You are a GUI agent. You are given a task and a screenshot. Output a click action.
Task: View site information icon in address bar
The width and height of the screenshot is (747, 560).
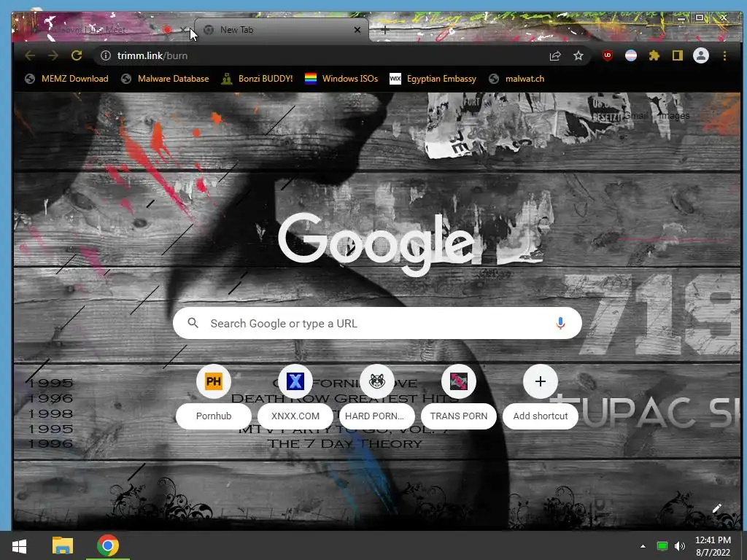pos(106,55)
